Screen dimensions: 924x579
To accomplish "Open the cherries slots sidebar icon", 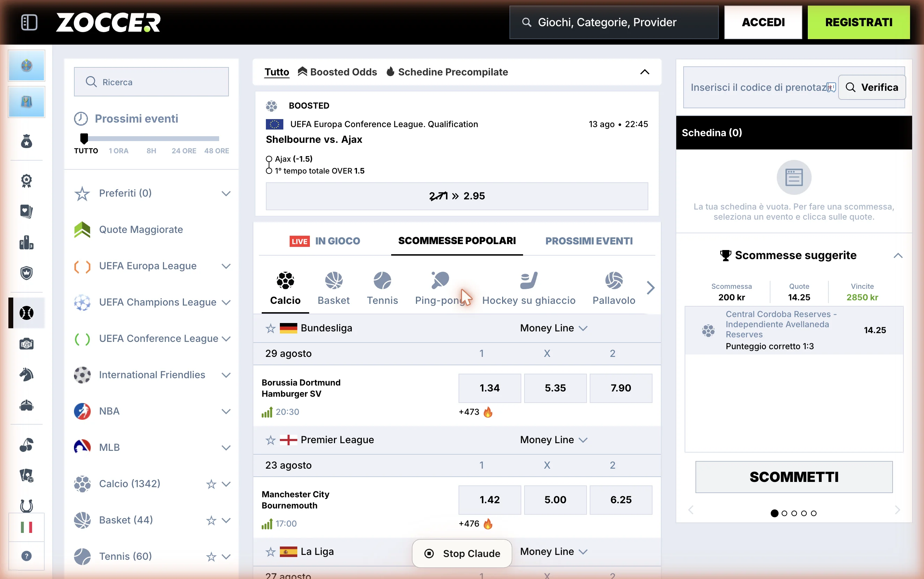I will click(x=27, y=445).
